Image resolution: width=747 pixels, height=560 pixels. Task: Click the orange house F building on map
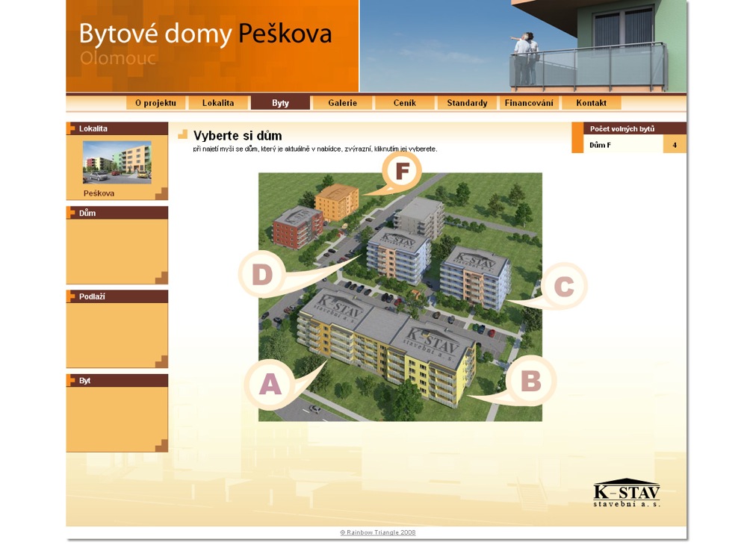337,202
